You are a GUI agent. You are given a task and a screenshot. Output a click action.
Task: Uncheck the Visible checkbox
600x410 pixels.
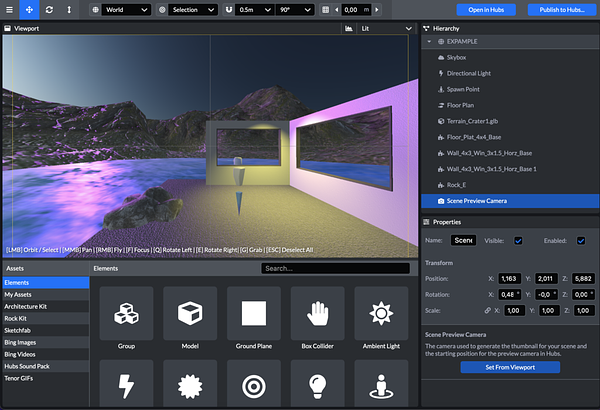click(518, 241)
